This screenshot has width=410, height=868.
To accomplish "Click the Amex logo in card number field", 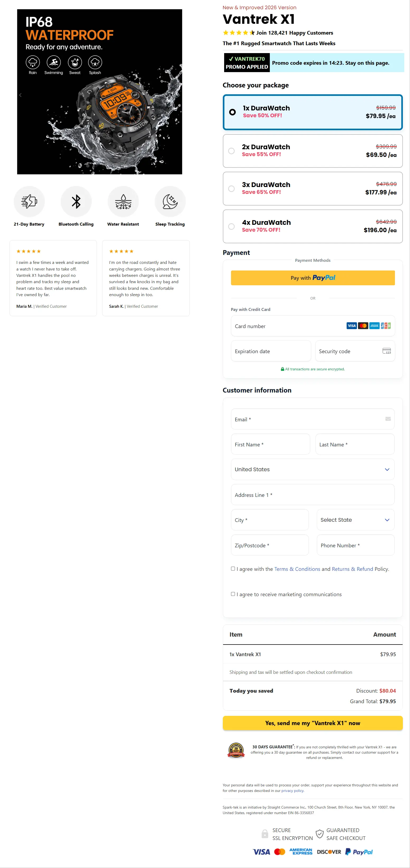I will (374, 326).
